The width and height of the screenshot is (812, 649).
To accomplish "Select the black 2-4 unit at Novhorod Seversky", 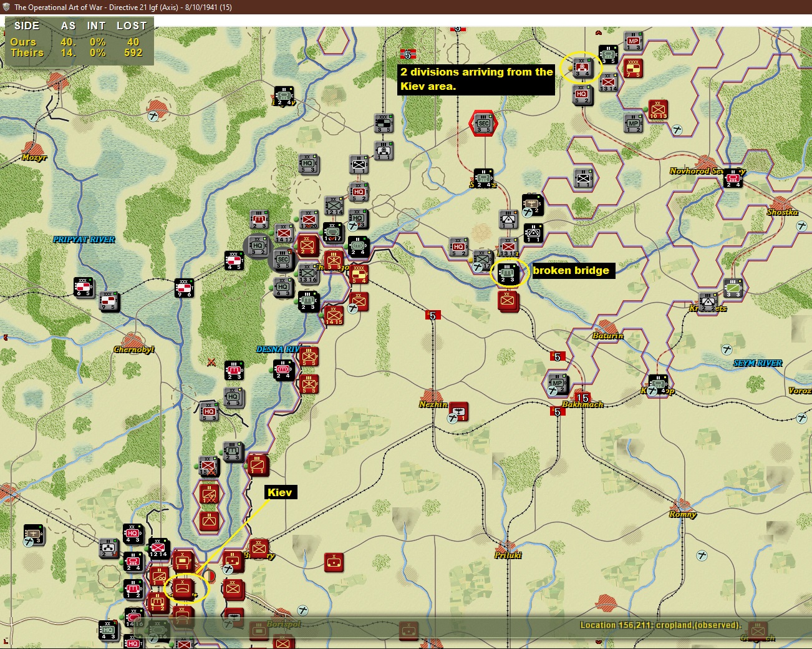I will 733,178.
